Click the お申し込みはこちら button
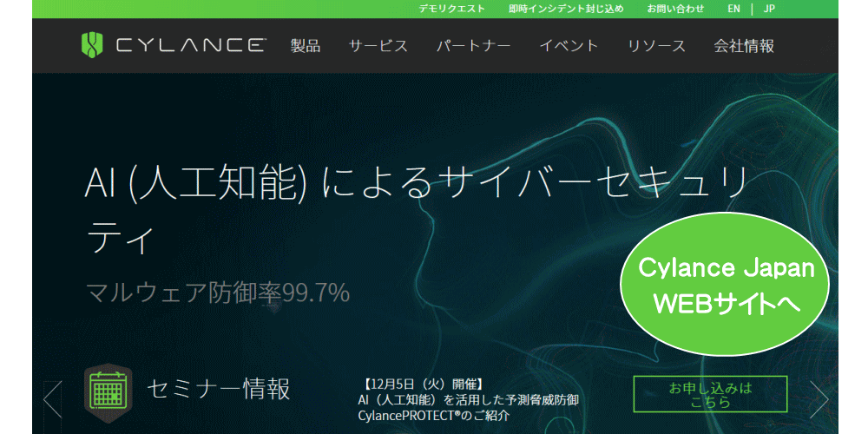The height and width of the screenshot is (434, 868). (x=710, y=394)
